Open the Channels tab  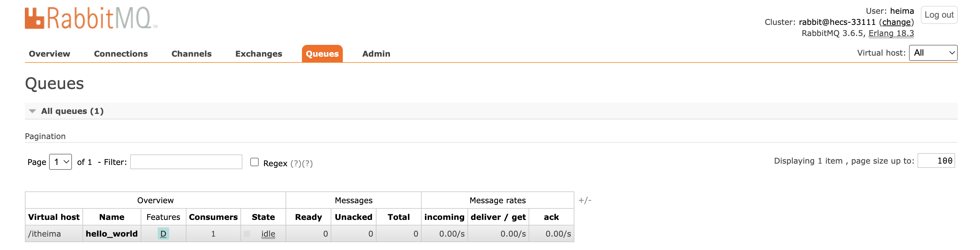click(191, 54)
